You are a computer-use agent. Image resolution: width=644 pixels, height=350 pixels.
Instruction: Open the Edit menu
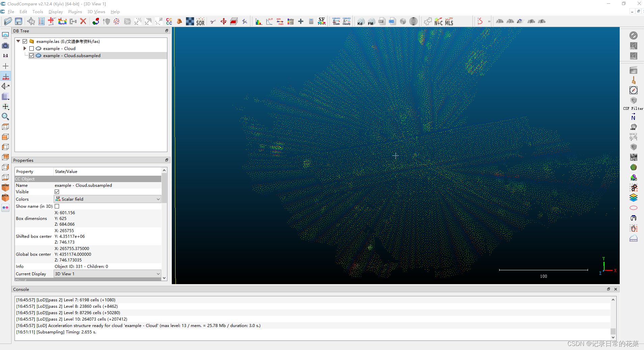pyautogui.click(x=23, y=11)
